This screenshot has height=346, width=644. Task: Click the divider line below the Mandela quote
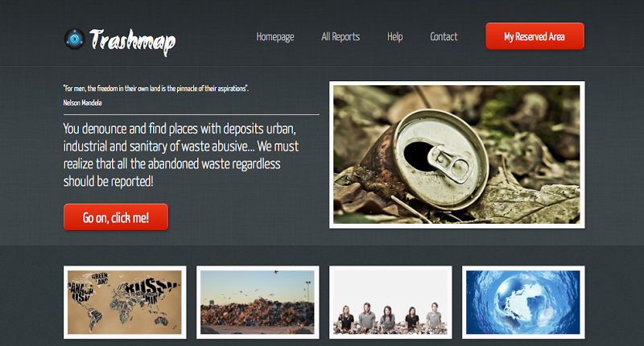[x=191, y=114]
